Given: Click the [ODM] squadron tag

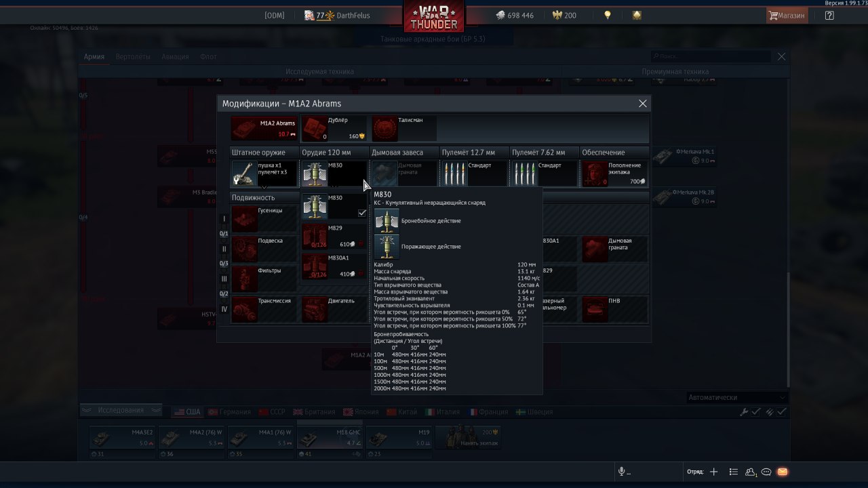Looking at the screenshot, I should pos(275,15).
